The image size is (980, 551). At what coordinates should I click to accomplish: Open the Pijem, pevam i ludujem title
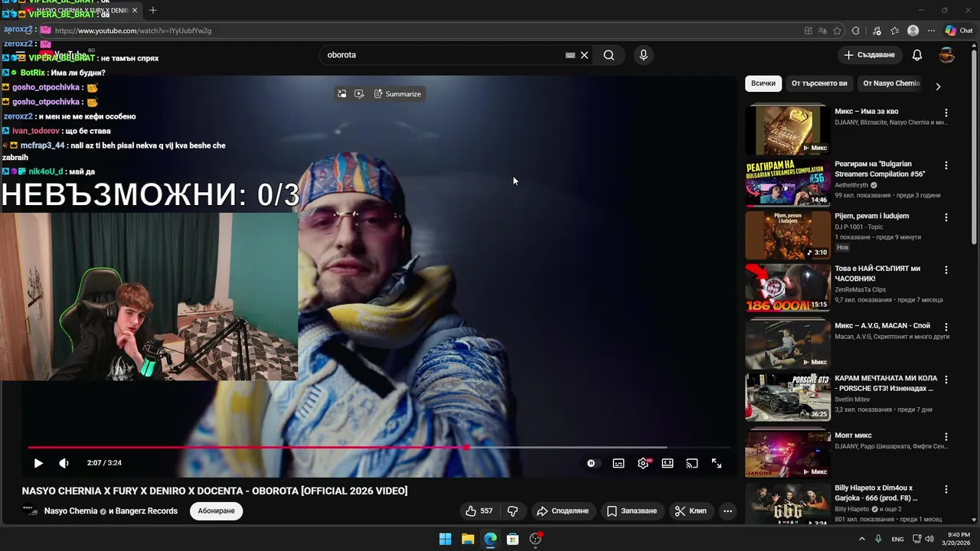tap(871, 216)
